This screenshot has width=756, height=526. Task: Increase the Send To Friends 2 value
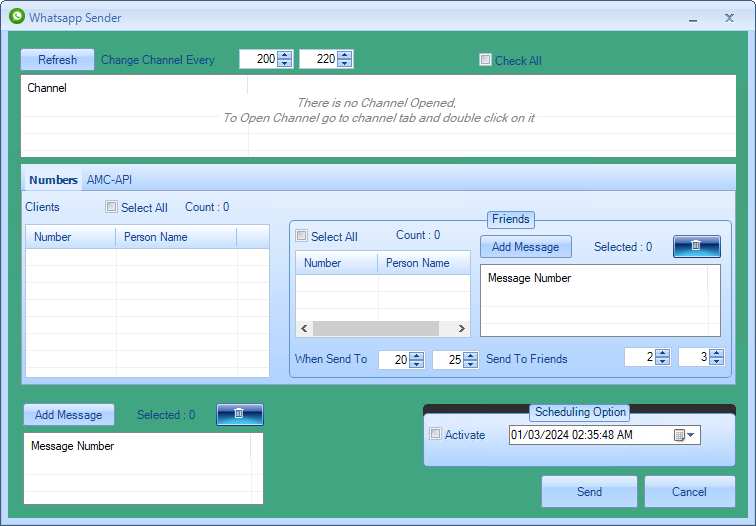tap(663, 352)
